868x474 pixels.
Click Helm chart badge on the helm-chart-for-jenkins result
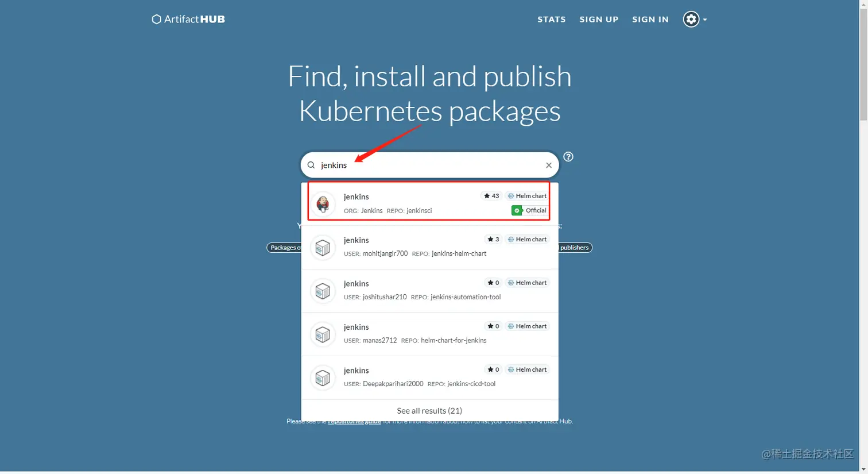coord(527,326)
